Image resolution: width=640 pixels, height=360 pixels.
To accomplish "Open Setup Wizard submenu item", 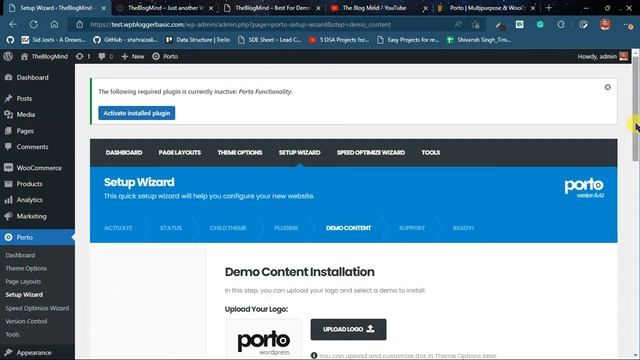I will click(24, 295).
